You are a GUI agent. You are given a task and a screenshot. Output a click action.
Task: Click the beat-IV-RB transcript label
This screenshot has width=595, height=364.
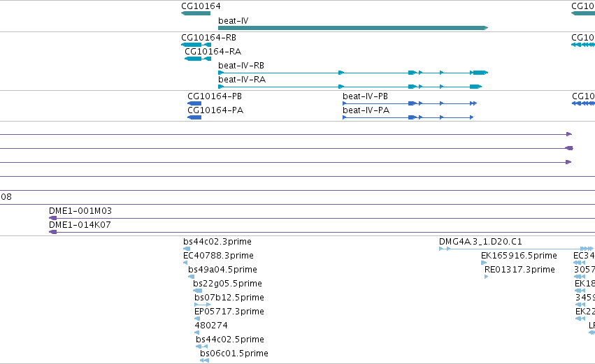[241, 66]
